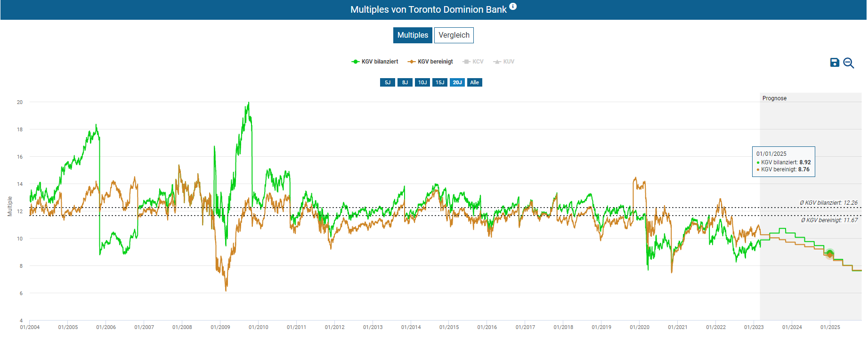Image resolution: width=868 pixels, height=337 pixels.
Task: Click the Ø KGV bereinigt average label
Action: (x=829, y=220)
